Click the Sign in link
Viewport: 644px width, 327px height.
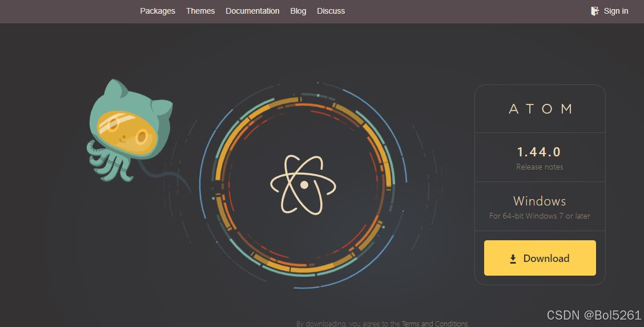coord(615,11)
